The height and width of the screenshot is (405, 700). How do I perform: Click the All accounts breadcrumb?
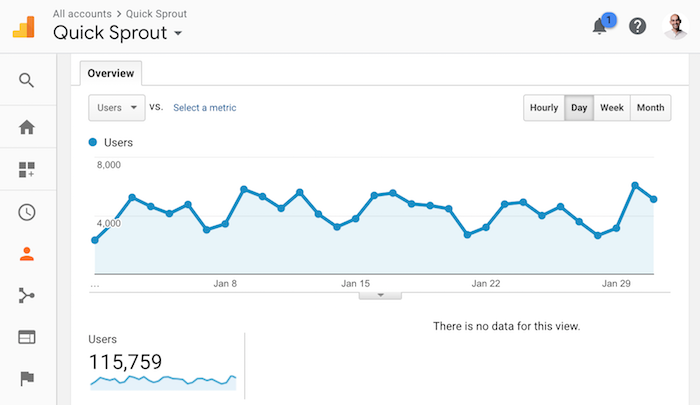tap(82, 14)
